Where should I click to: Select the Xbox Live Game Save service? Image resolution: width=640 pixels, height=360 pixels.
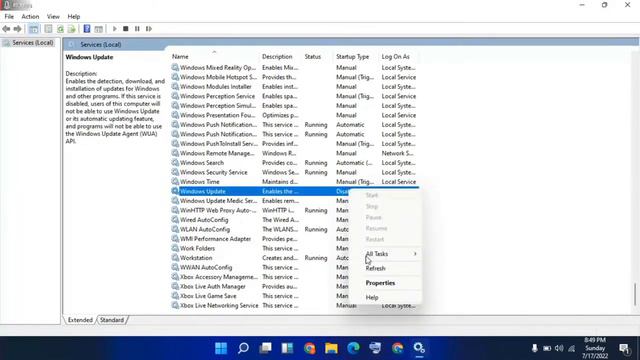pyautogui.click(x=260, y=296)
